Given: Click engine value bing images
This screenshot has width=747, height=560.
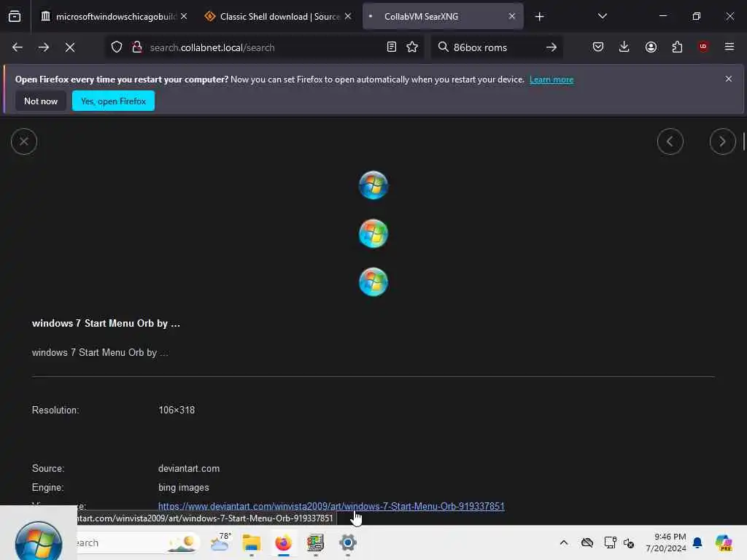Looking at the screenshot, I should (183, 488).
